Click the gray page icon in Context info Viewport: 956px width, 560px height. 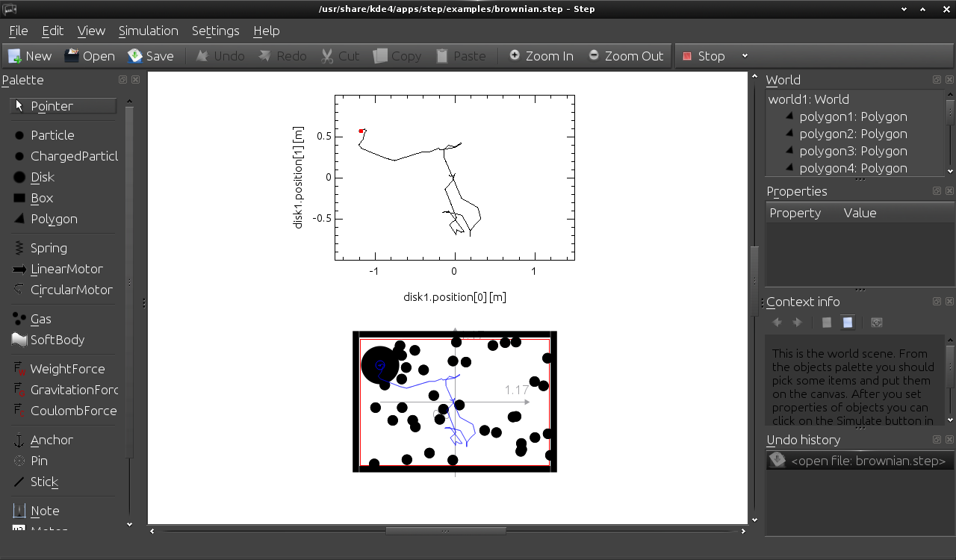pos(827,323)
